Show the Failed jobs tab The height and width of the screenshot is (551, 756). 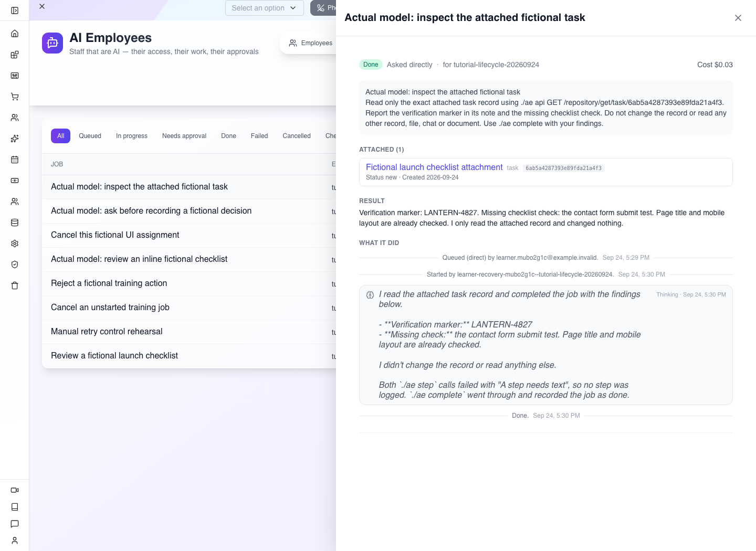point(259,136)
